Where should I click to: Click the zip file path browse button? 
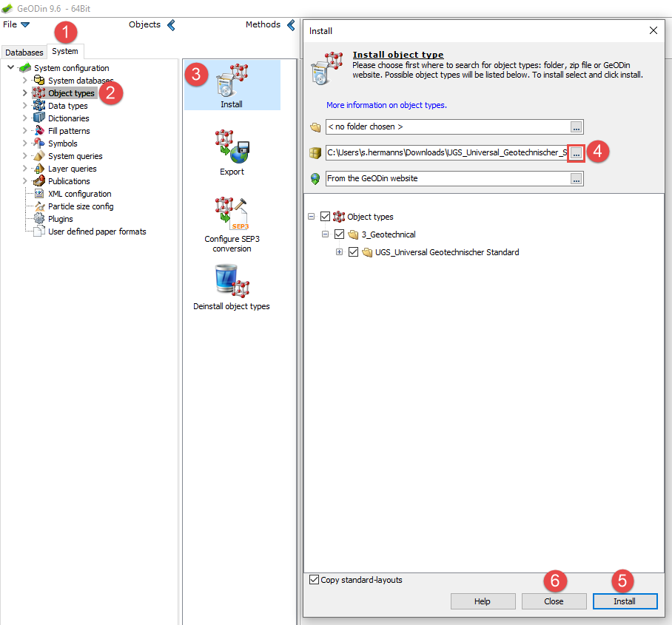(x=577, y=152)
